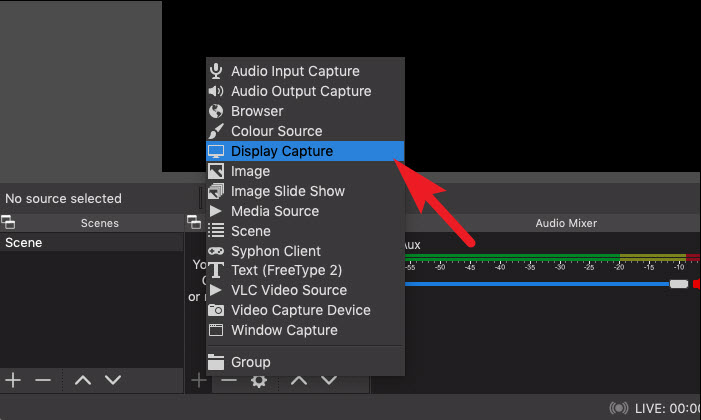
Task: Click the play icon beside VLC Video Source
Action: pos(215,290)
